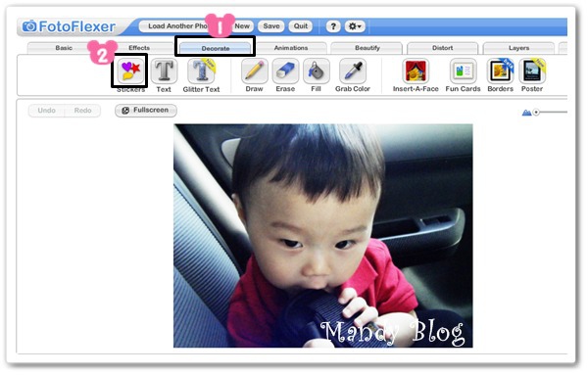
Task: Switch to the Animations tab
Action: click(291, 48)
